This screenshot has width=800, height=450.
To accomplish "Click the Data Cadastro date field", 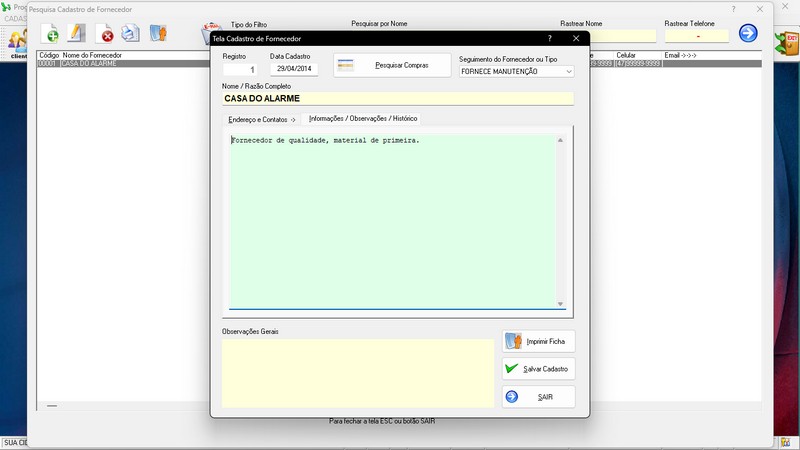I will click(293, 70).
